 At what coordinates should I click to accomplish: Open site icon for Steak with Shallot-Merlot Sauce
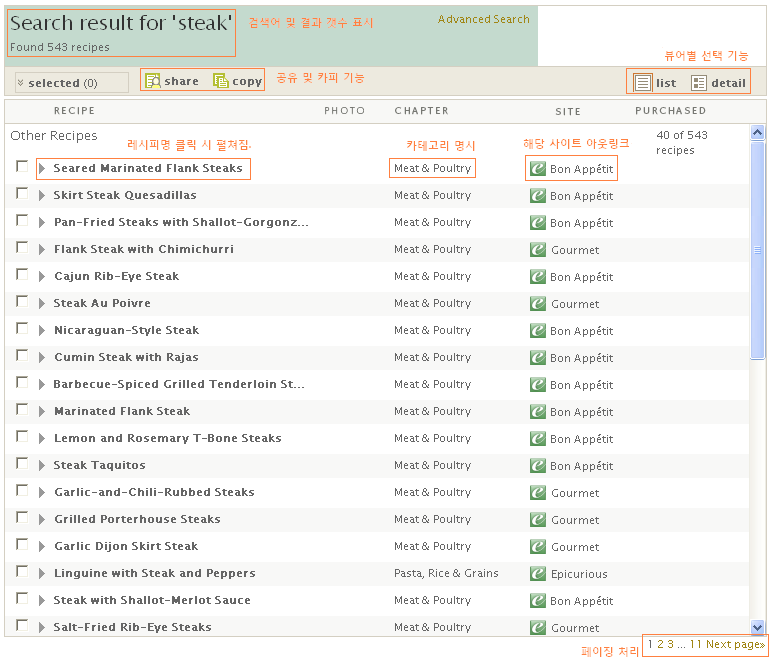538,601
